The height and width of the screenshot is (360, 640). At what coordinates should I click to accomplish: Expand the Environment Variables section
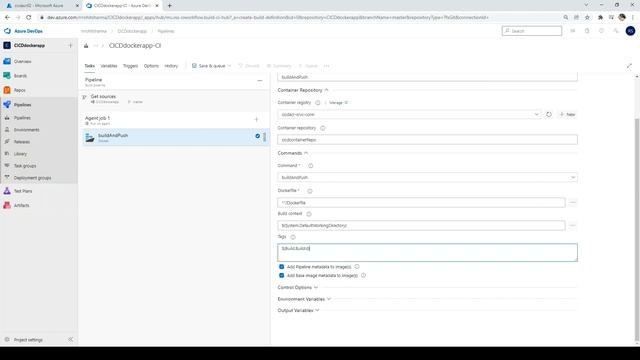[304, 299]
